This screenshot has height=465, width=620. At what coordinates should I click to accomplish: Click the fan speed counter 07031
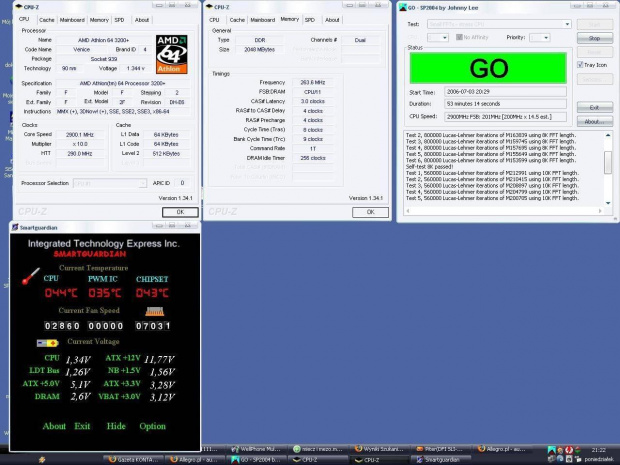pyautogui.click(x=153, y=326)
